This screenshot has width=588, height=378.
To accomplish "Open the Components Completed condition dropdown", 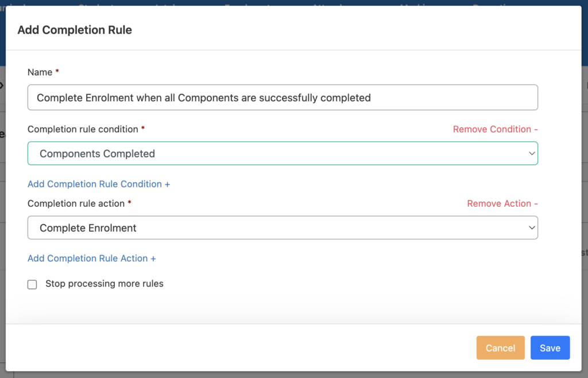I will pyautogui.click(x=276, y=153).
